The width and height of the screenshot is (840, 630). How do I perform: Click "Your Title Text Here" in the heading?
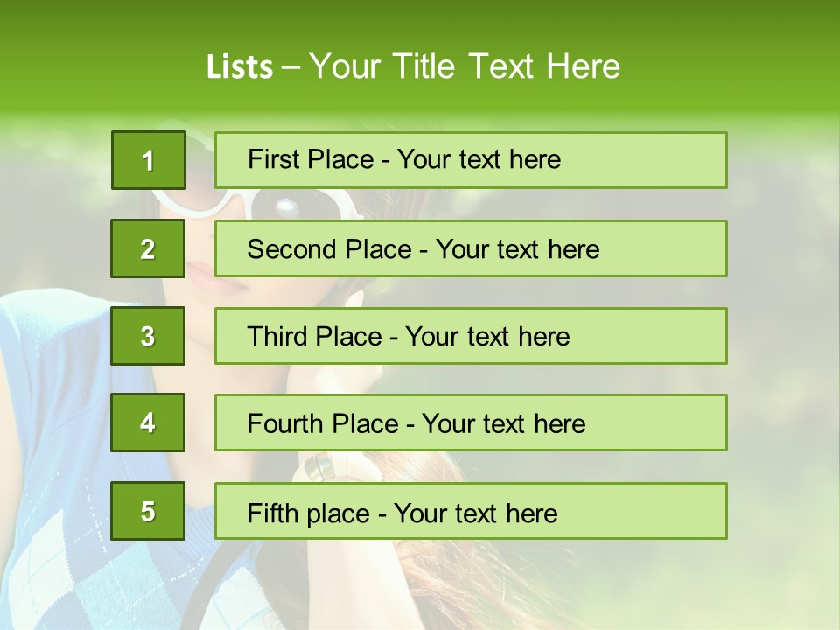coord(465,66)
